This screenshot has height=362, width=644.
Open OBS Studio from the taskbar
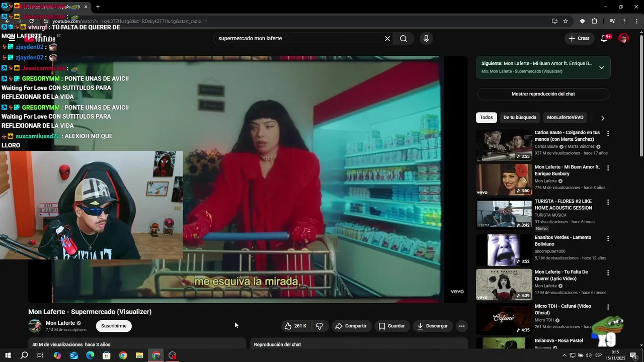pos(173,355)
